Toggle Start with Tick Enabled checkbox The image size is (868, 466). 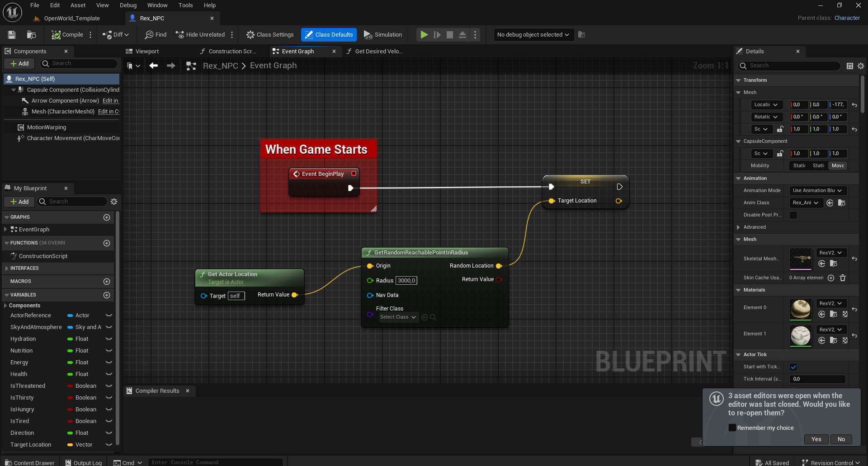(793, 367)
